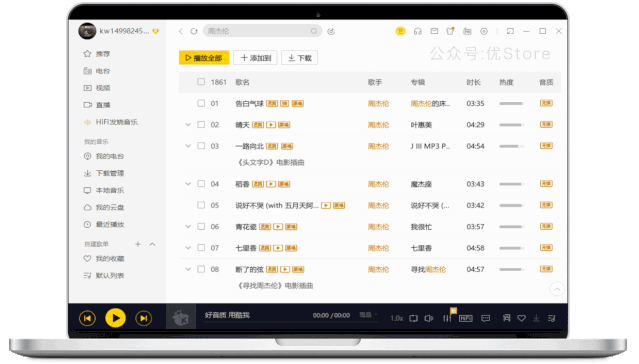The height and width of the screenshot is (364, 639).
Task: Check the box for song 04 稻香
Action: 201,184
